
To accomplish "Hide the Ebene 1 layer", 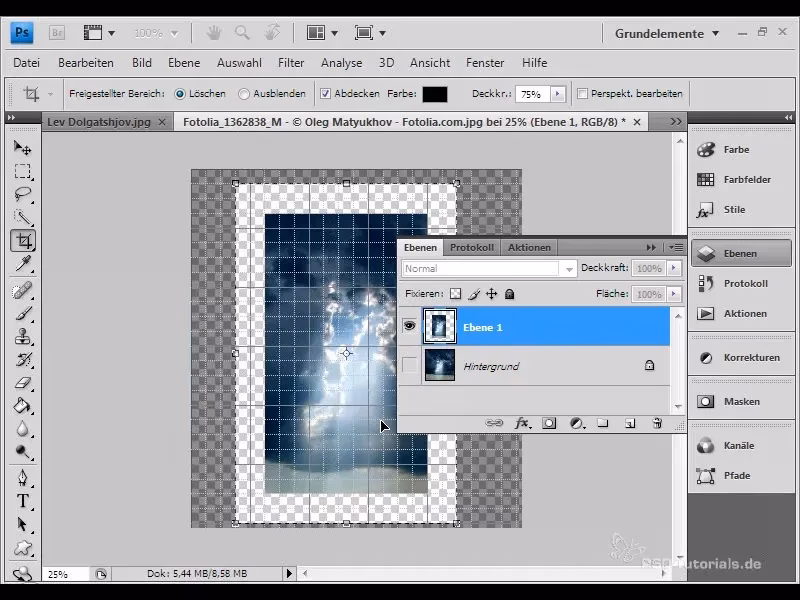I will click(410, 326).
